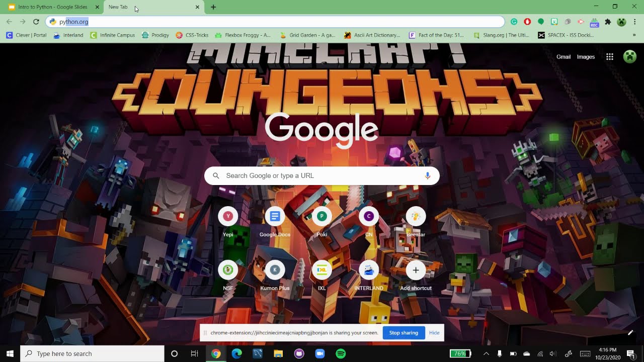
Task: Switch to Intro to Python Google Slides tab
Action: click(x=53, y=7)
